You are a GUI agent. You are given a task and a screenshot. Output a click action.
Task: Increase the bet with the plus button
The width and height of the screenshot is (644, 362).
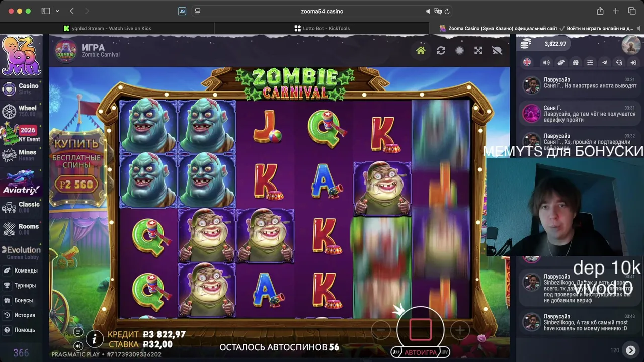click(x=460, y=330)
